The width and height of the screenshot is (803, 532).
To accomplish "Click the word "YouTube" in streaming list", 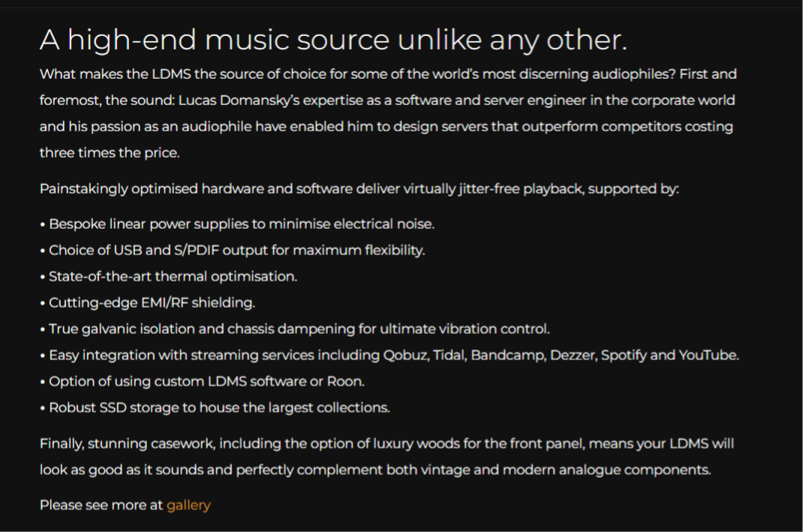I will click(x=708, y=355).
